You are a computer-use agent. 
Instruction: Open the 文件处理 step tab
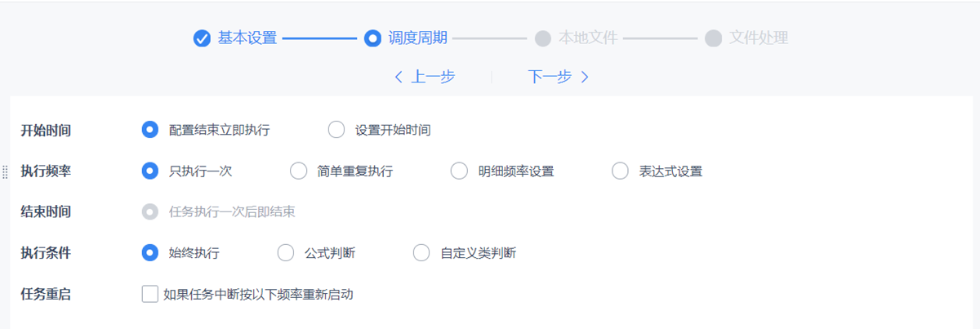[x=758, y=38]
